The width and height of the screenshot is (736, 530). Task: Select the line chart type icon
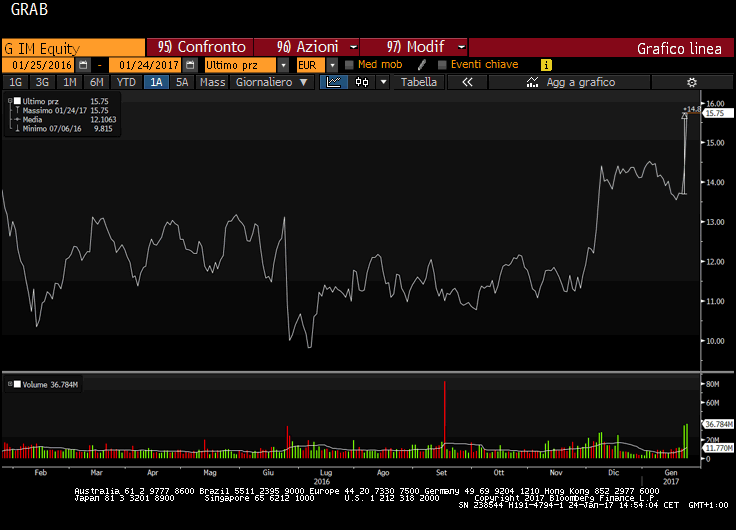(334, 82)
